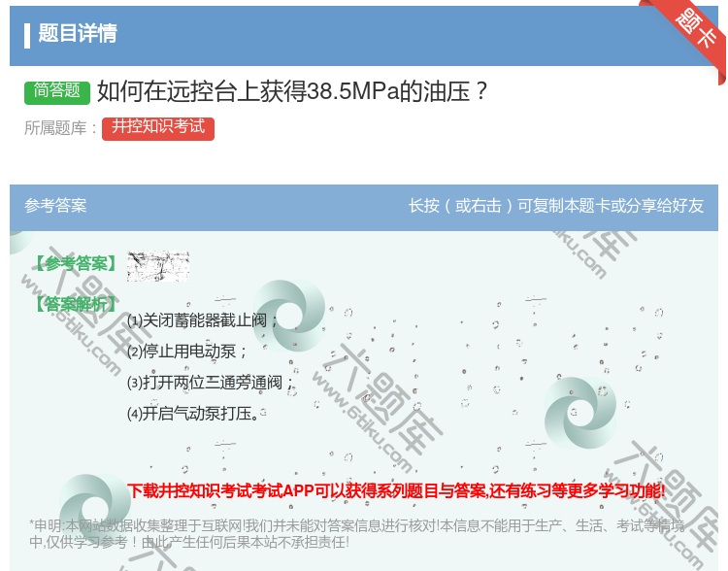Click the 【参考答案】 green label
Screen dimensions: 728x571
(75, 263)
